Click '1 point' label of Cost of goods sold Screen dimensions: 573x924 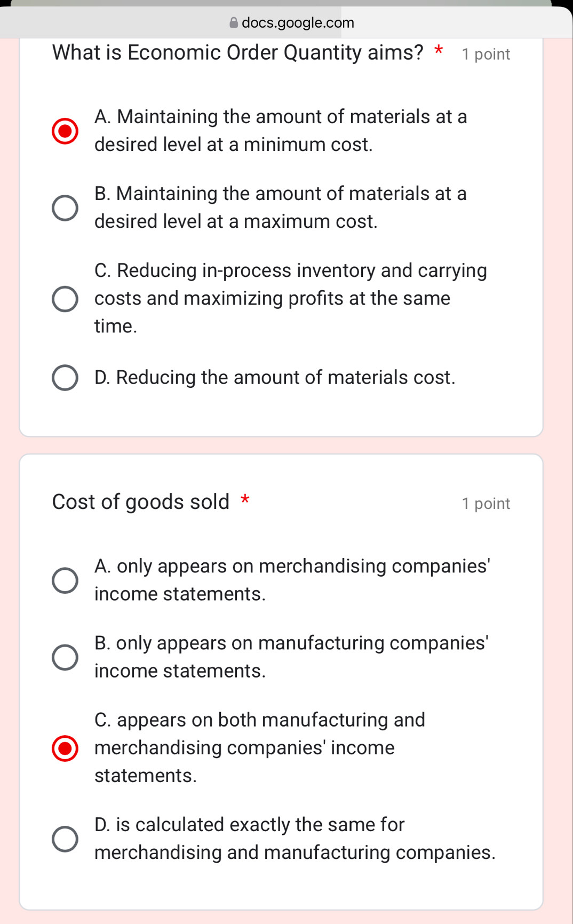486,504
